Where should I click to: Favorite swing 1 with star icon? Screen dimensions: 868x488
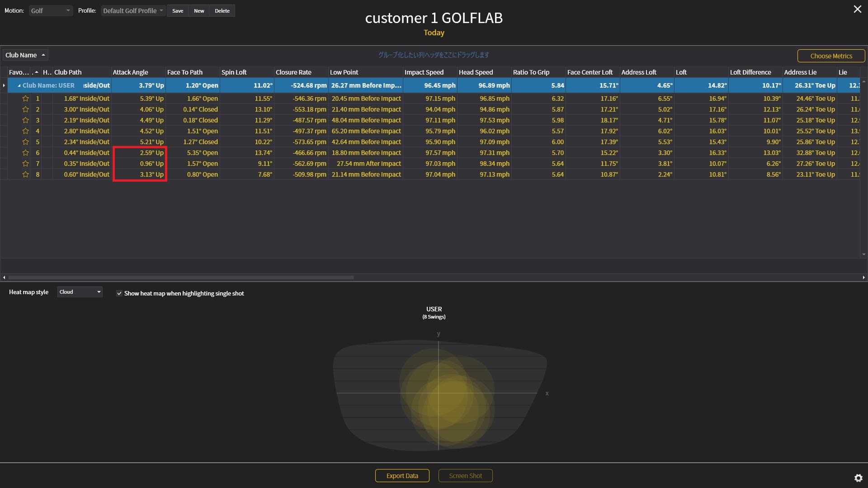pos(26,99)
